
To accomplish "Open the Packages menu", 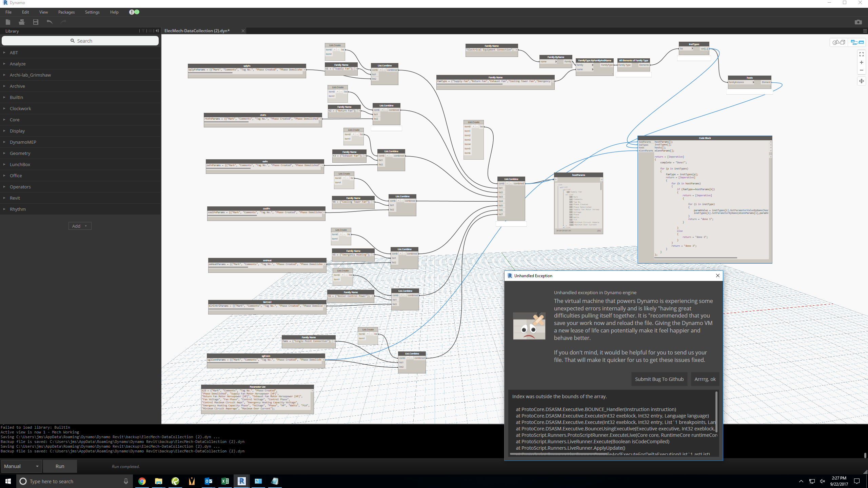I will (66, 12).
